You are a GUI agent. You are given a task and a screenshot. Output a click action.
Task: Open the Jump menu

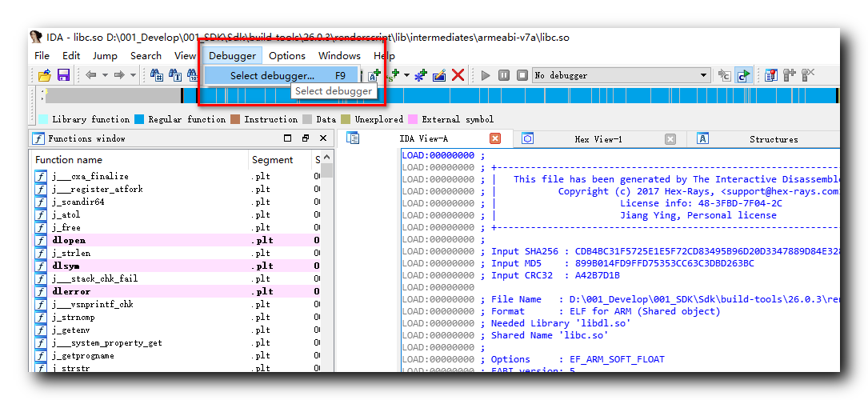105,56
